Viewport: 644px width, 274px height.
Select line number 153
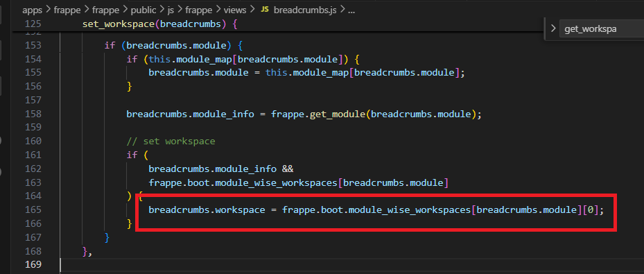tap(33, 45)
